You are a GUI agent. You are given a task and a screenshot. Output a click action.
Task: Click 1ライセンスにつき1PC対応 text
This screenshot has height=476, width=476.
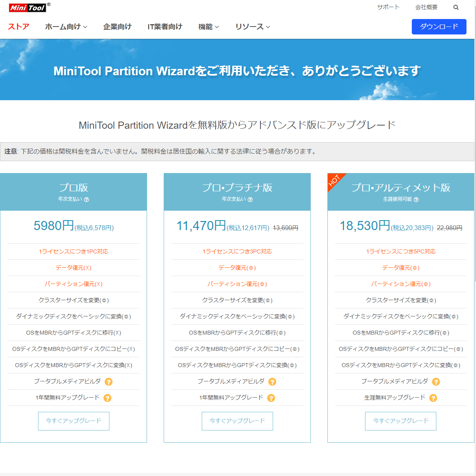click(x=74, y=251)
